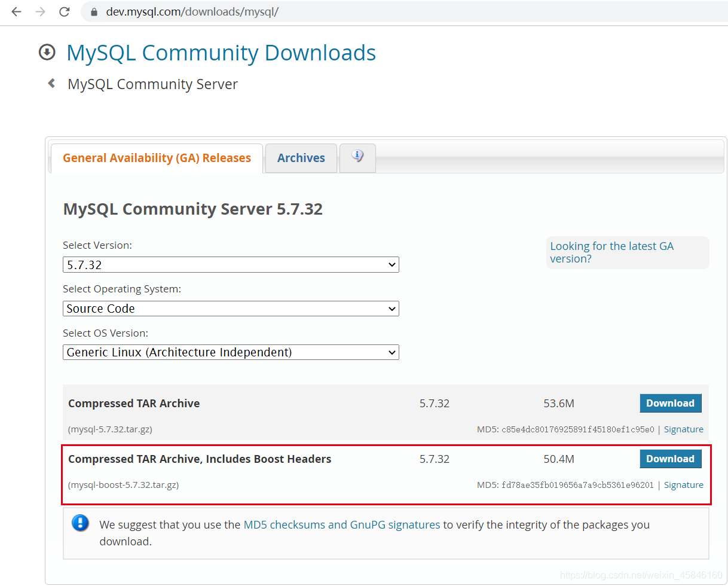Click the MySQL Community Server breadcrumb text
The image size is (728, 586).
click(152, 84)
